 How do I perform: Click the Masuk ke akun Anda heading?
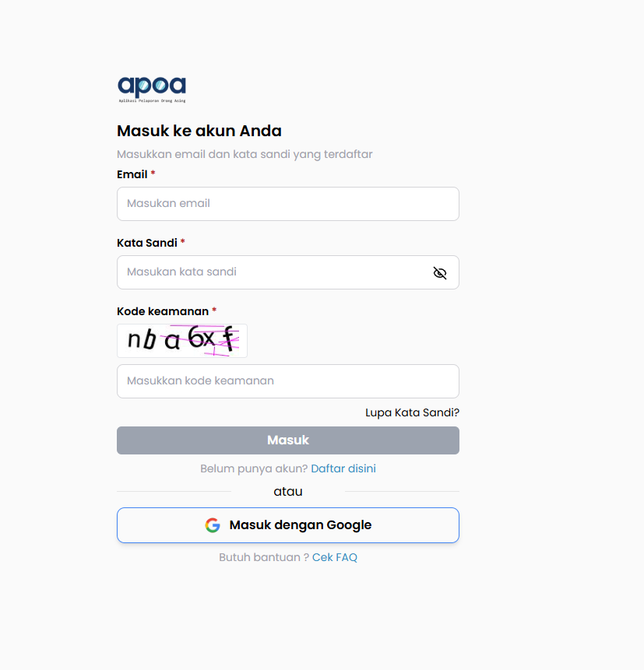[x=199, y=131]
